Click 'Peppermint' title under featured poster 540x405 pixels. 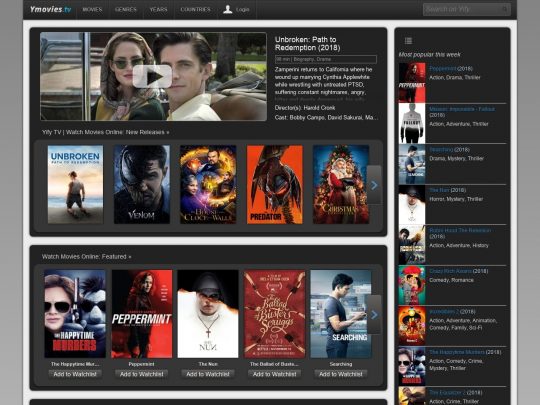tap(142, 364)
